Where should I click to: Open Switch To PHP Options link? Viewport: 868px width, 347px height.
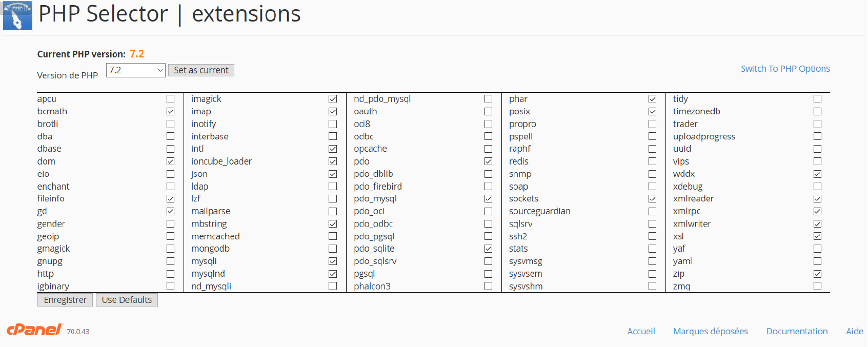click(785, 69)
